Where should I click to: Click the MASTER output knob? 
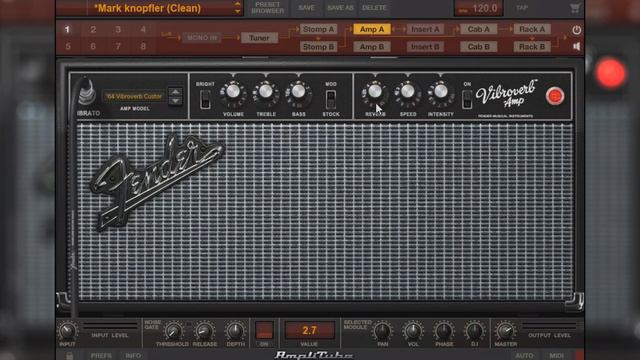[x=506, y=331]
